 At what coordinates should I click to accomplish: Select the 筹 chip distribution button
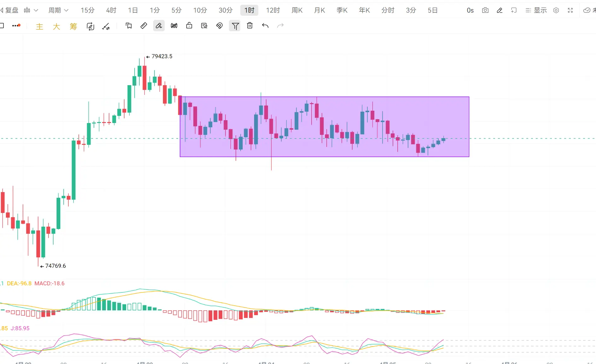coord(73,26)
